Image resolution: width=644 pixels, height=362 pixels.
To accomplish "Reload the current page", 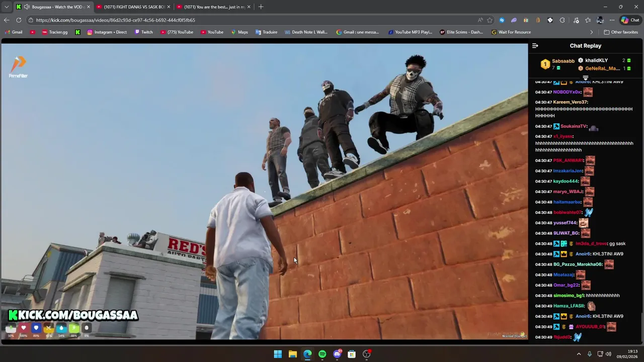I will (x=19, y=20).
